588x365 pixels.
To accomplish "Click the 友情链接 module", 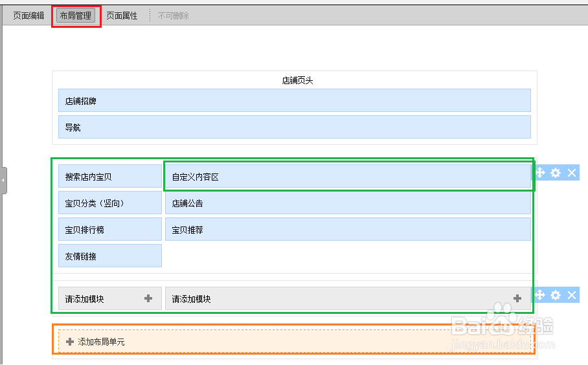I will click(109, 256).
